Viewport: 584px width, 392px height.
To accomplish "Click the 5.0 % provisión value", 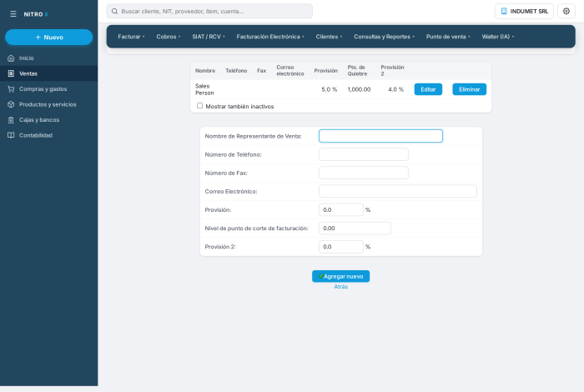I will [x=330, y=89].
